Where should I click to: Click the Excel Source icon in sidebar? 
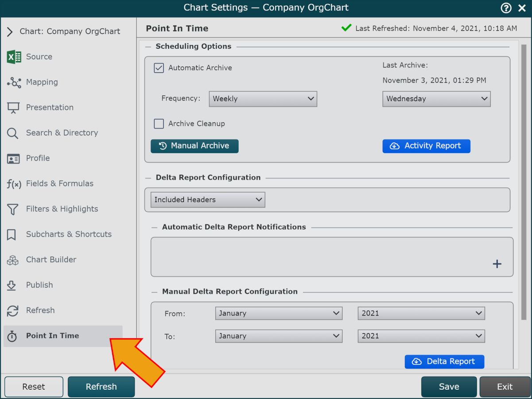(14, 57)
